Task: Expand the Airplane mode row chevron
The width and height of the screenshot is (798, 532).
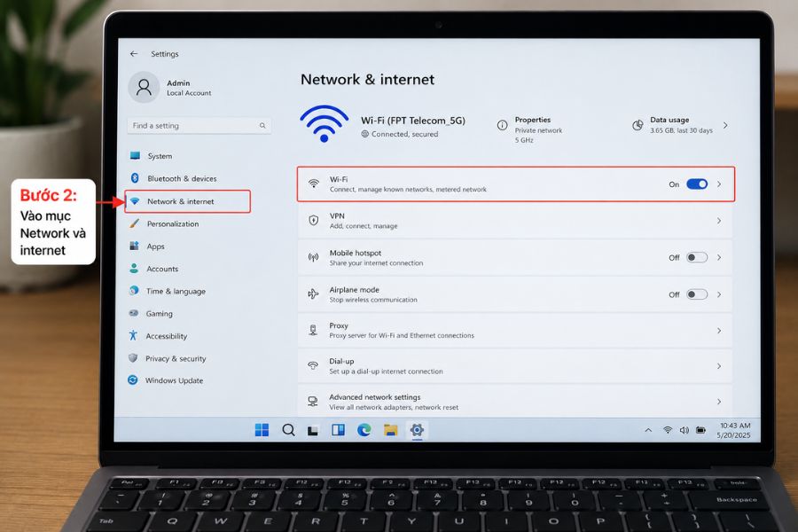Action: tap(718, 293)
